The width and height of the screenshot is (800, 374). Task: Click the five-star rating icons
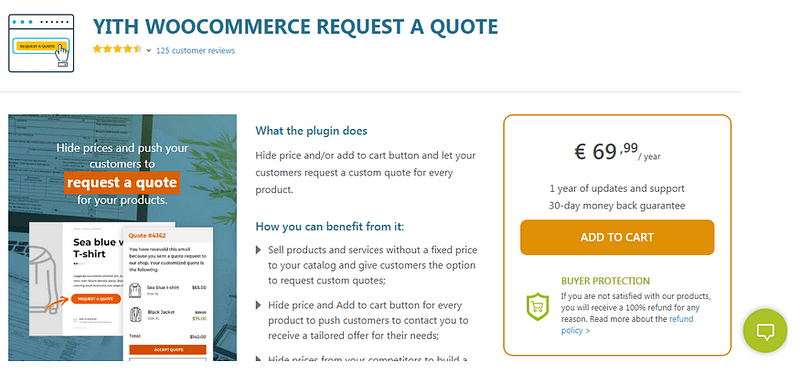[x=117, y=49]
